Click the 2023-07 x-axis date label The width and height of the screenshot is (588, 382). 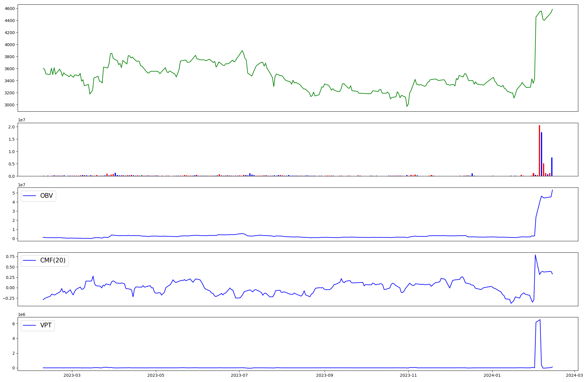coord(239,375)
